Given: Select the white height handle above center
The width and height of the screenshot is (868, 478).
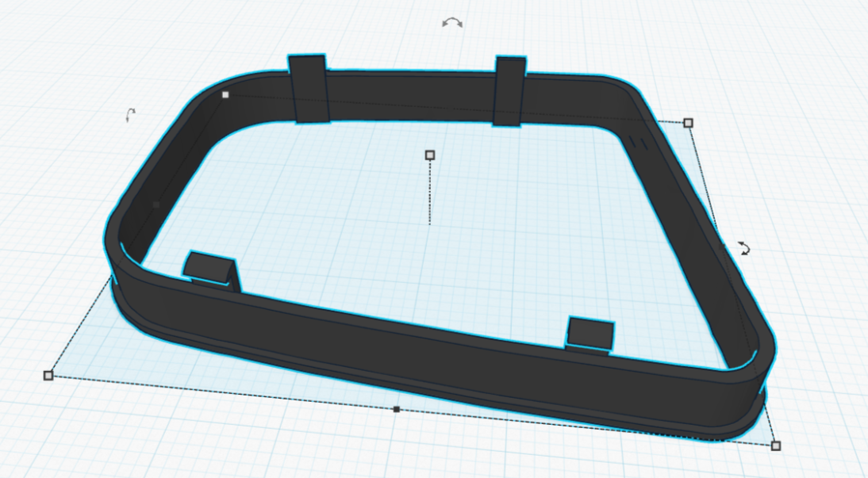Looking at the screenshot, I should coord(430,155).
